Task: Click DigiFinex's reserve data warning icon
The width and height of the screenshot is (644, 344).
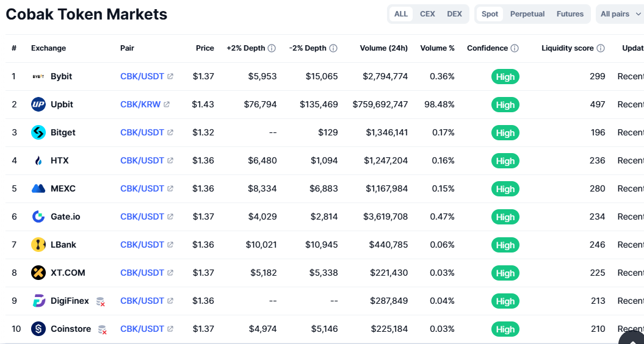Action: click(100, 301)
